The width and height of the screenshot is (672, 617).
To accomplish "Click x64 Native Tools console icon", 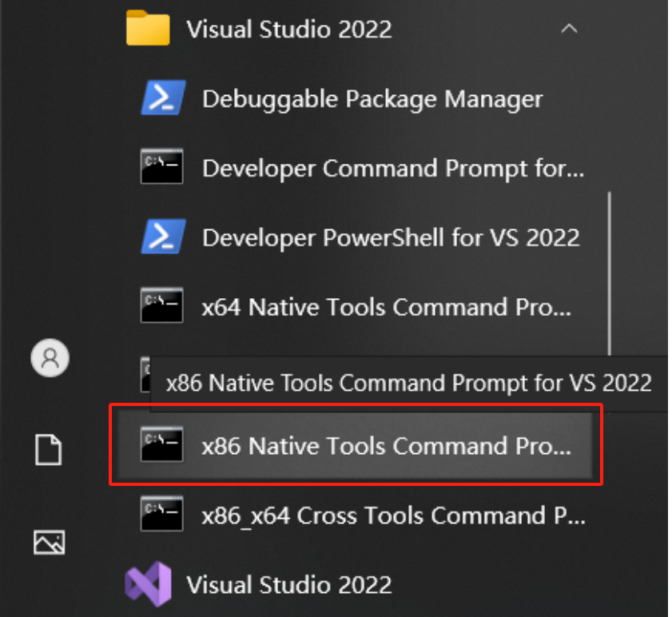I will pos(161,305).
